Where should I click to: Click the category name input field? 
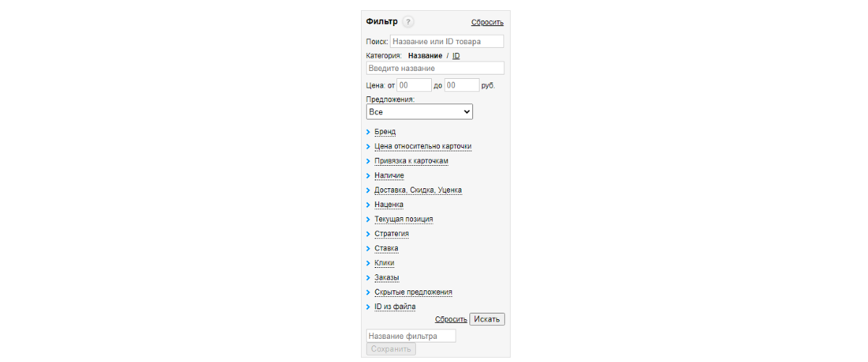(435, 68)
